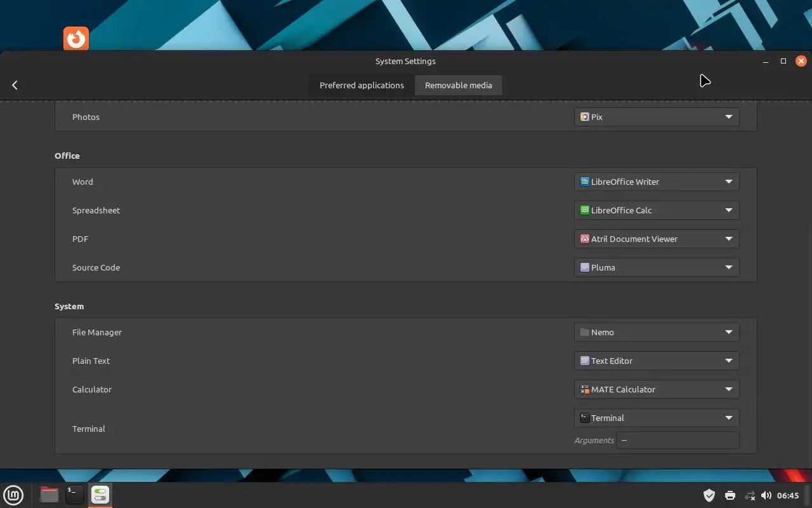Click the Calculator row label

pos(92,389)
